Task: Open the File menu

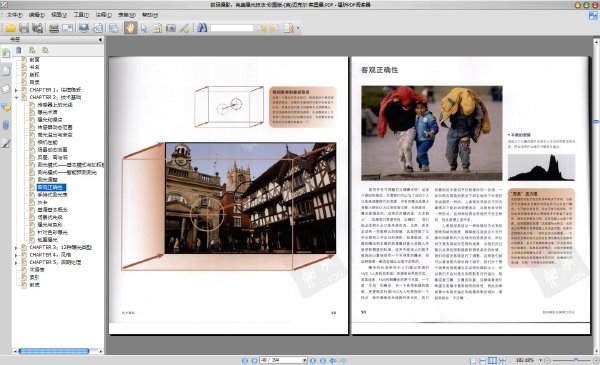Action: coord(15,15)
